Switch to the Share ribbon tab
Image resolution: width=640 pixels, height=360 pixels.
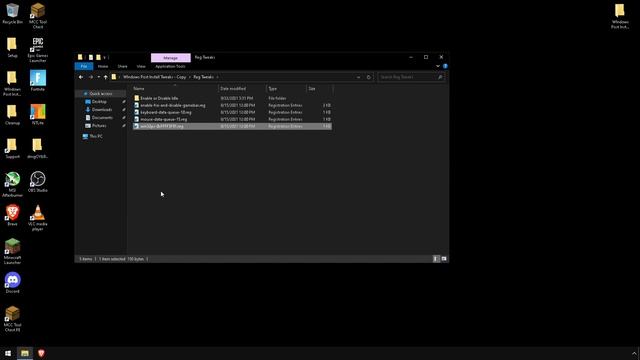click(x=122, y=67)
